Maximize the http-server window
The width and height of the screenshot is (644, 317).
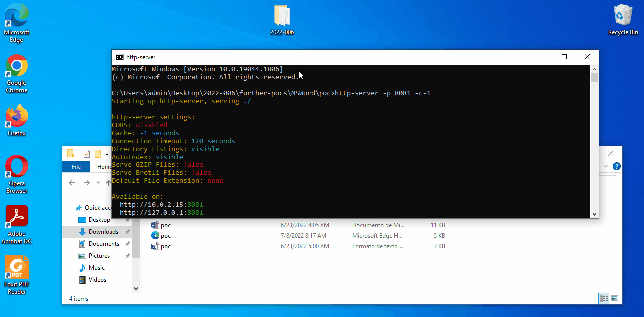[564, 57]
